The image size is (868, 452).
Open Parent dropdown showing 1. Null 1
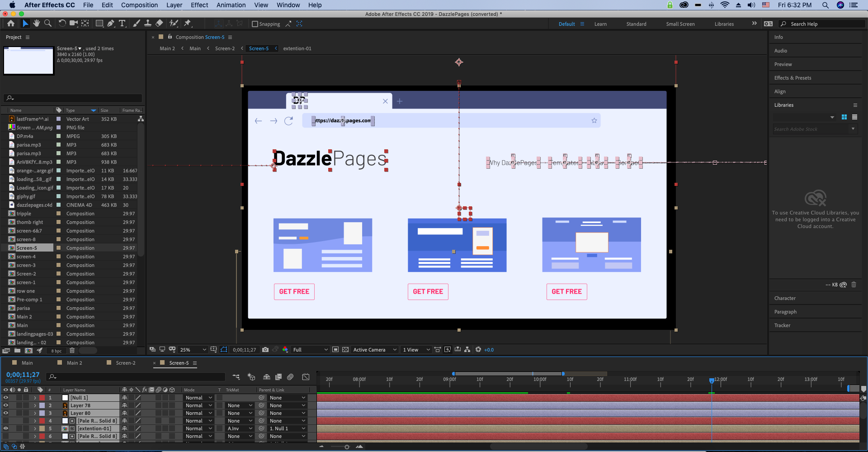coord(288,428)
